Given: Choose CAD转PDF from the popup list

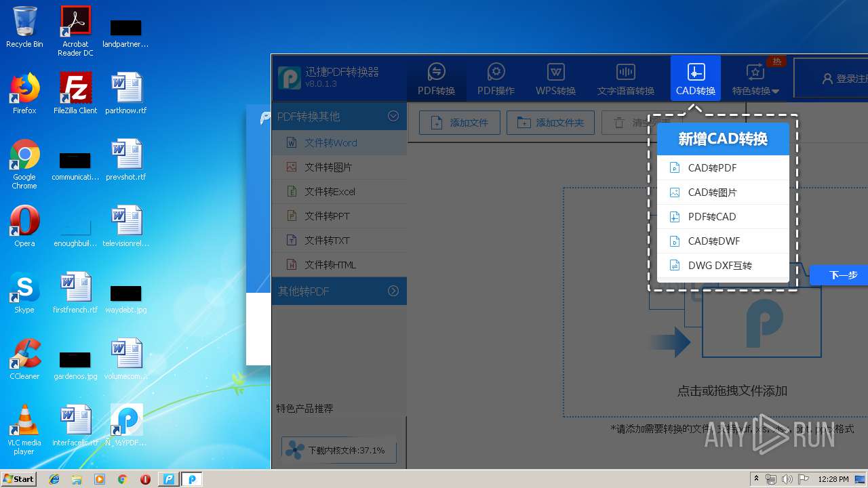Looking at the screenshot, I should click(723, 167).
